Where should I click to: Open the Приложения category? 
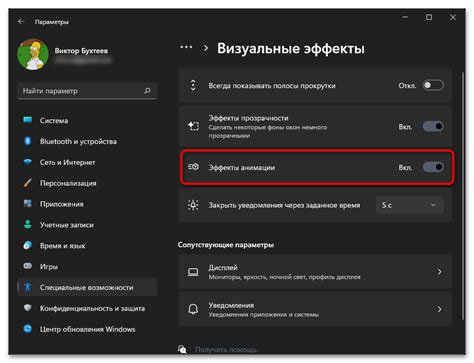[x=87, y=204]
